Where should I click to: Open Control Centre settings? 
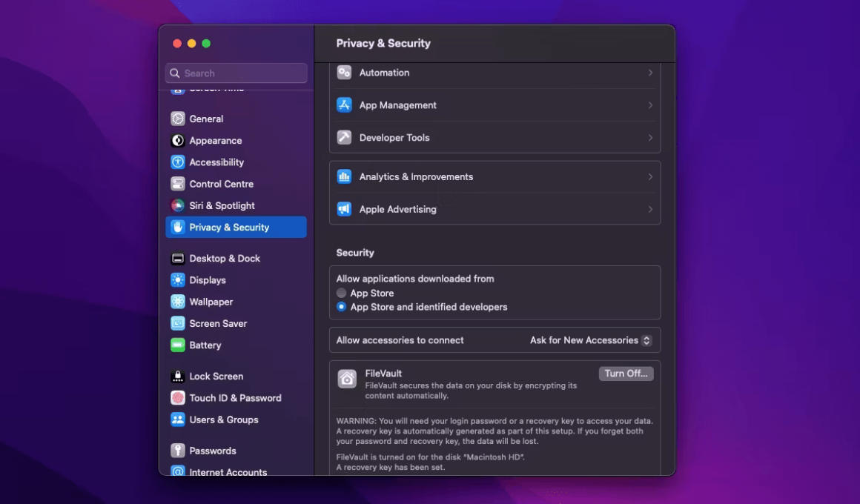point(236,184)
